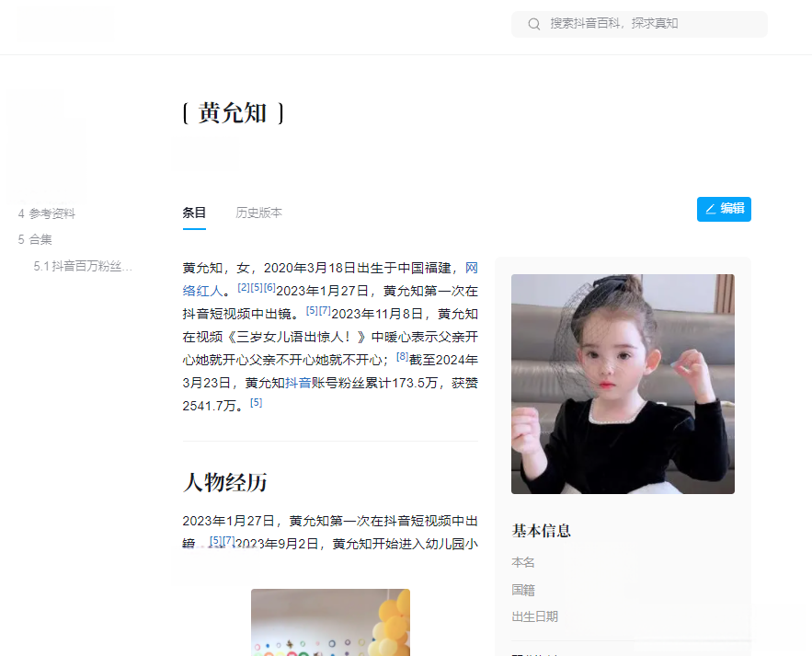The image size is (812, 656).
Task: Open citation [2] in the intro paragraph
Action: click(244, 287)
